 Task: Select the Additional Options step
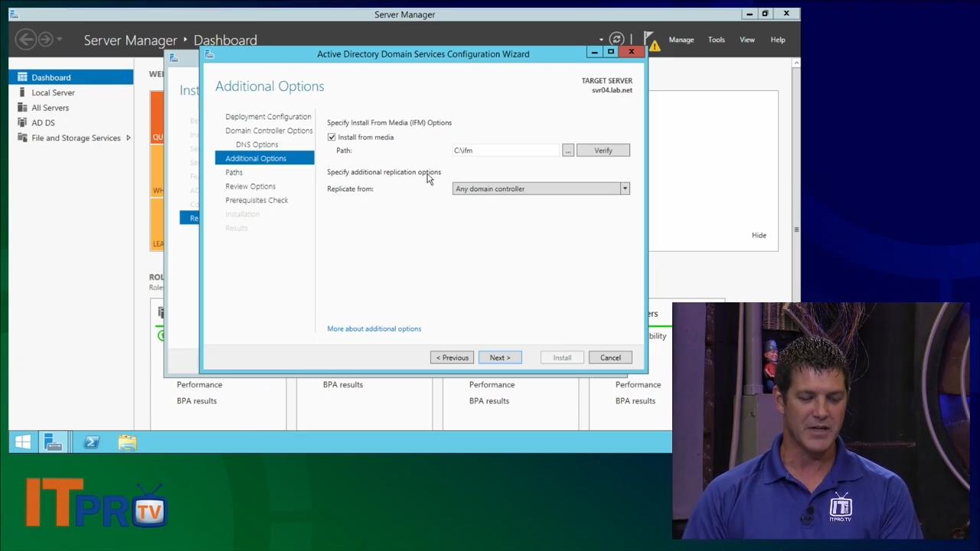(x=264, y=158)
